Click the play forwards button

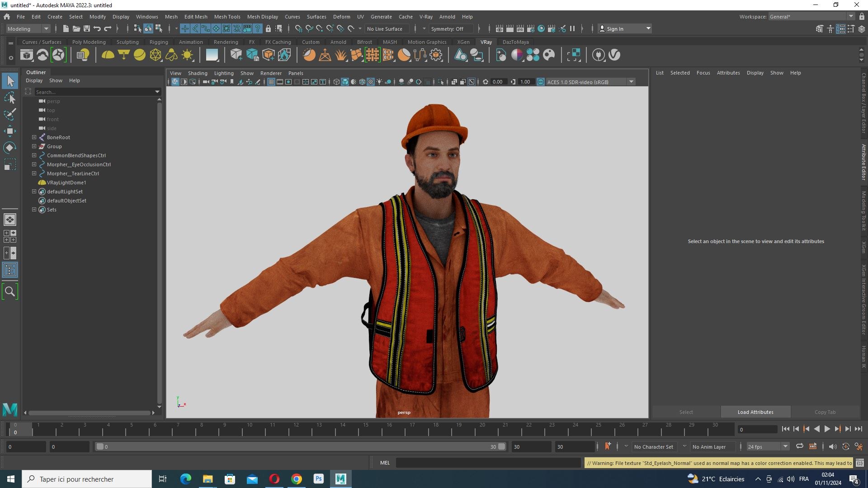(827, 429)
